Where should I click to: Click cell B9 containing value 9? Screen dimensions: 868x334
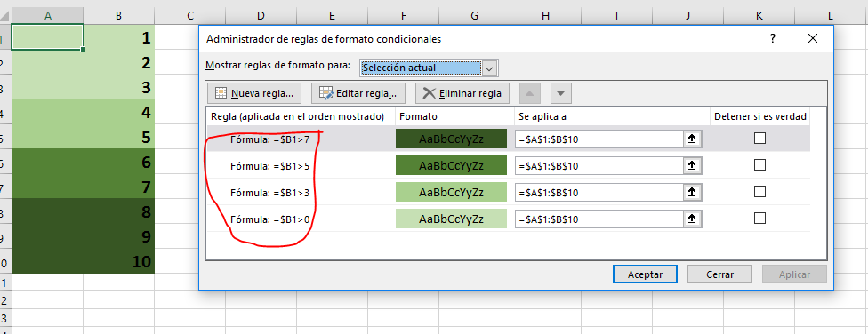point(119,236)
